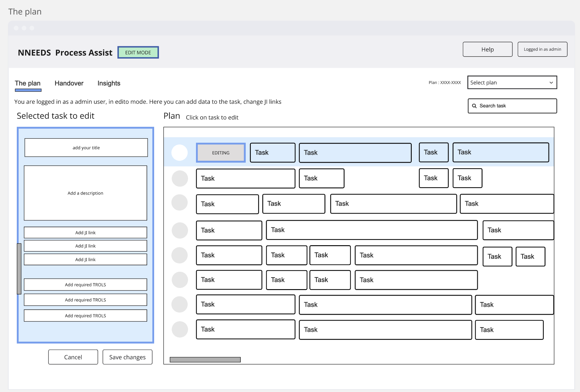Click the last Task card in fifth row
Viewport: 580px width, 392px height.
(x=530, y=256)
